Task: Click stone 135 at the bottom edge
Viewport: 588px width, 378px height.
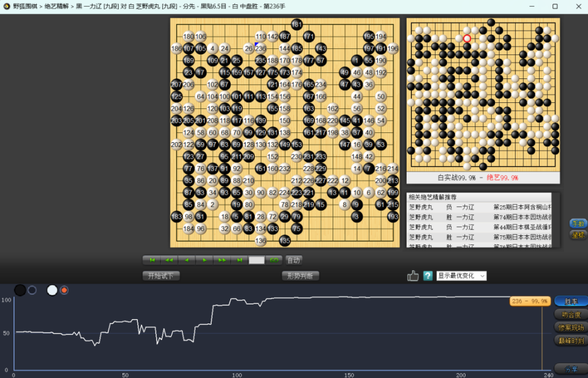Action: click(285, 241)
